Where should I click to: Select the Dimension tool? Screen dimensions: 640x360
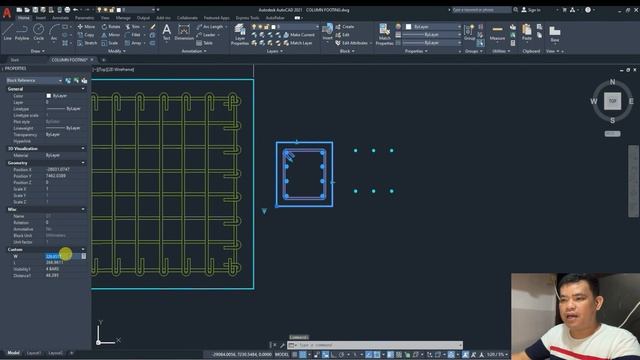(184, 32)
